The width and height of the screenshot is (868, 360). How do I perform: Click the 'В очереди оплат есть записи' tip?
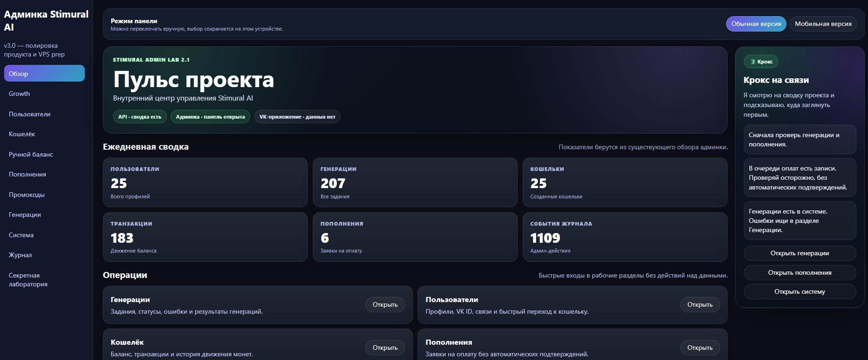tap(799, 178)
